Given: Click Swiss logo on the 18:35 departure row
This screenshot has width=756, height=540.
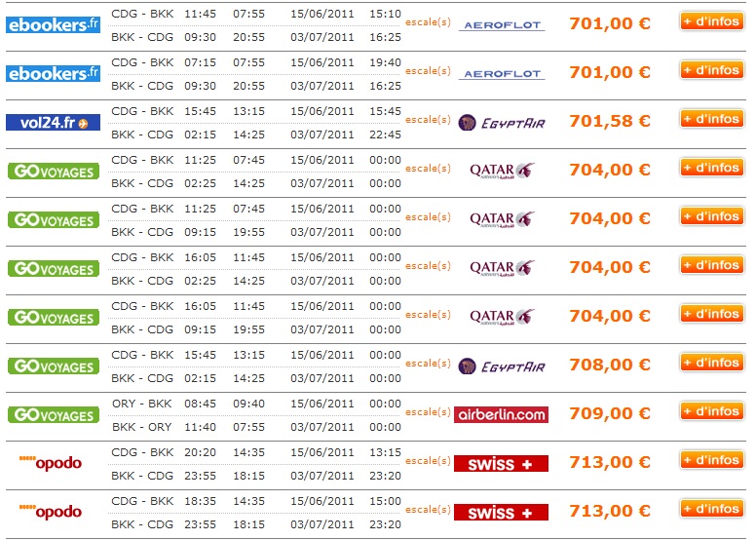Looking at the screenshot, I should coord(501,512).
